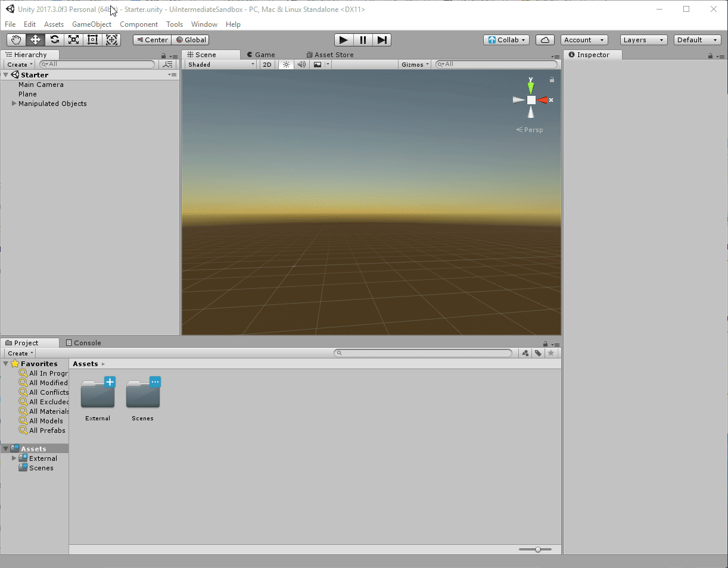Click the Step frame button
Viewport: 728px width, 568px height.
382,40
